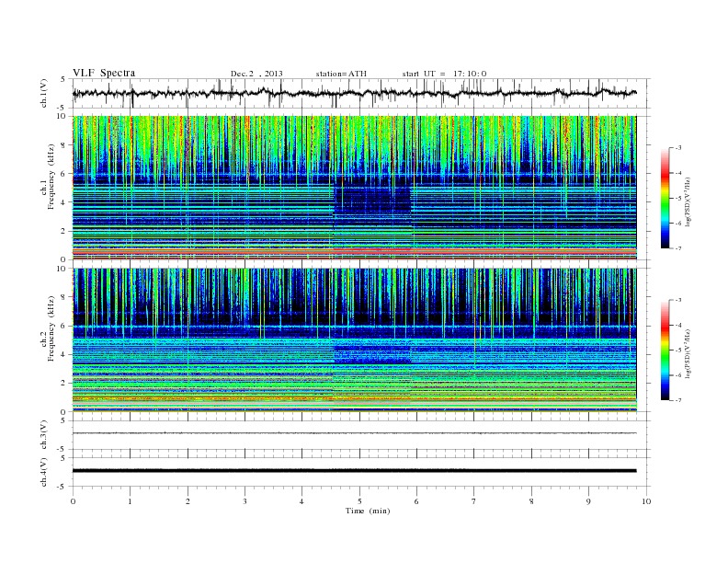Click the 'start UT = 17:10:0' label

444,74
